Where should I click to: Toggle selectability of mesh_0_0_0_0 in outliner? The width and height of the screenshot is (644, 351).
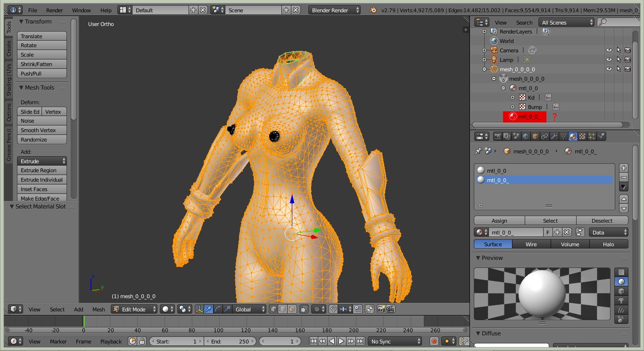point(618,69)
